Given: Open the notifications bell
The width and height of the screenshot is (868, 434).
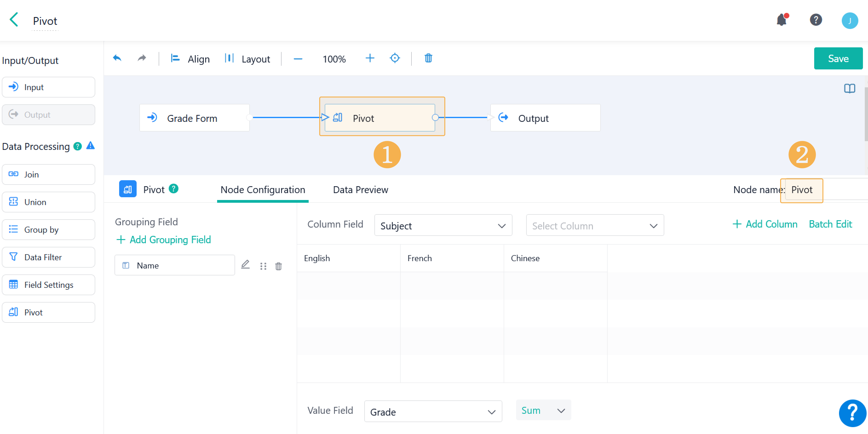Looking at the screenshot, I should point(781,20).
